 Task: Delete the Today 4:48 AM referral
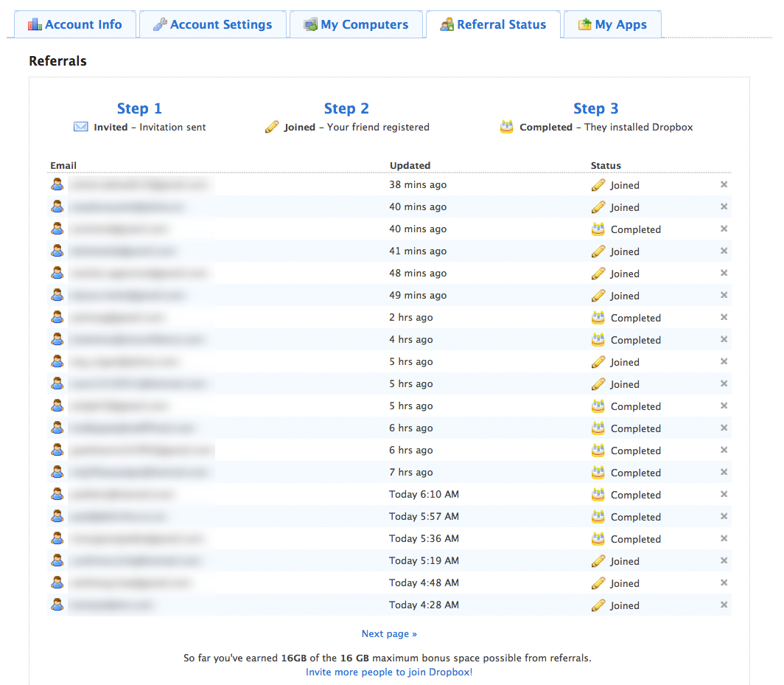click(x=724, y=583)
